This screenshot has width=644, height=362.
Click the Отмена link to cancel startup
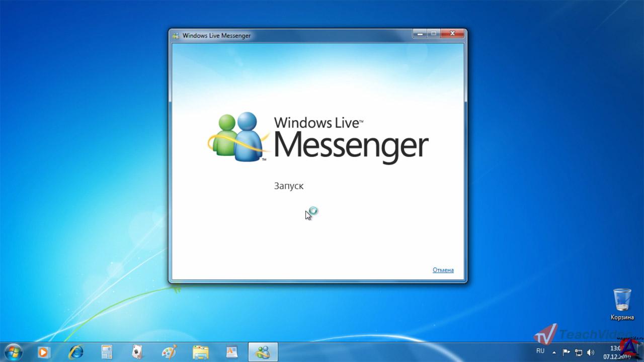pos(443,270)
